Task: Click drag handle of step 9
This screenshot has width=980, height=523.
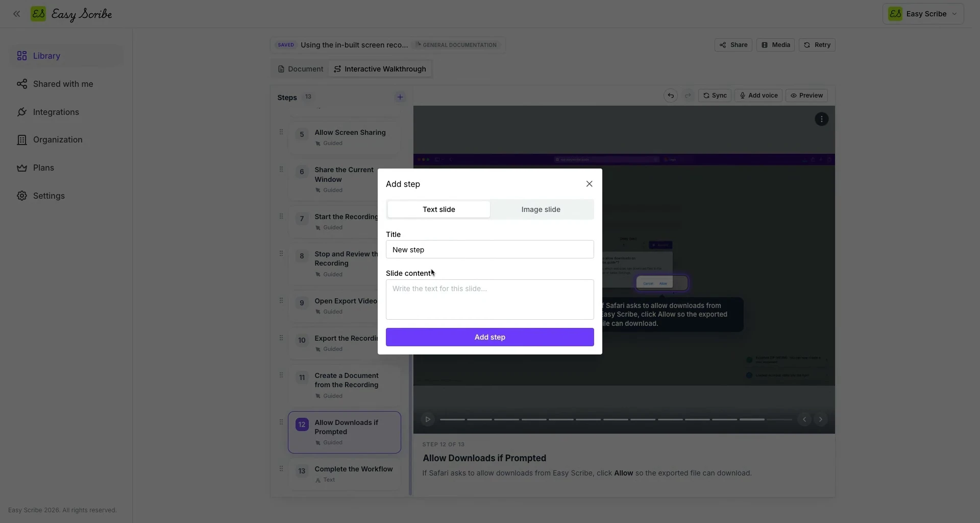Action: tap(281, 300)
